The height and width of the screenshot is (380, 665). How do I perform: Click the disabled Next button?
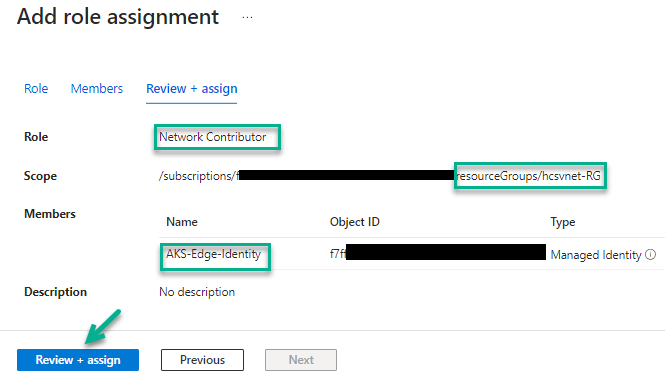point(301,360)
